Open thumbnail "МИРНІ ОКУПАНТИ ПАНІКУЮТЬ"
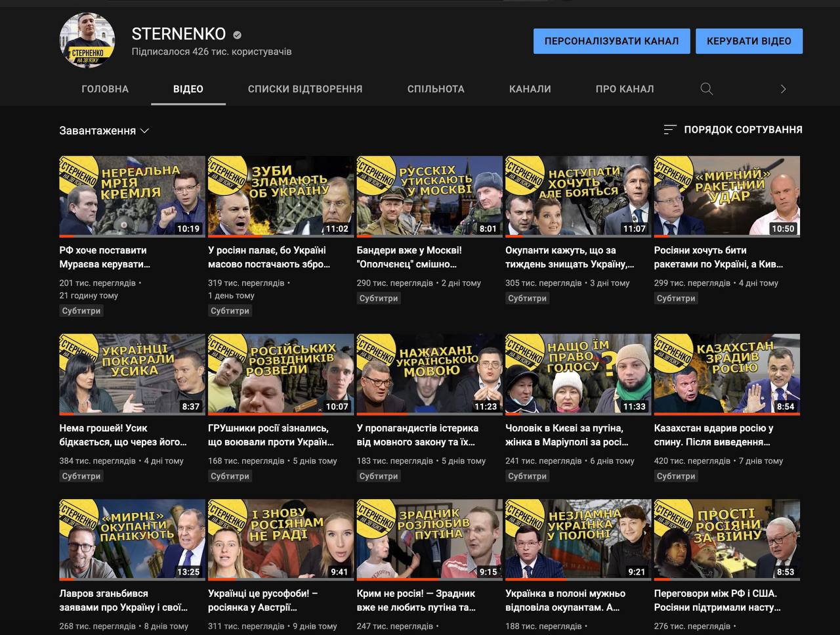This screenshot has height=635, width=840. (133, 540)
